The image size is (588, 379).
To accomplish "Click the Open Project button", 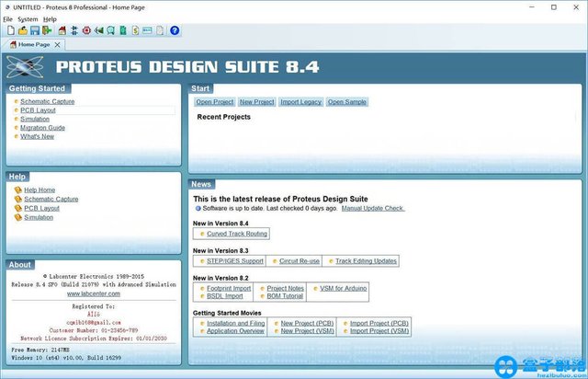I will tap(215, 102).
